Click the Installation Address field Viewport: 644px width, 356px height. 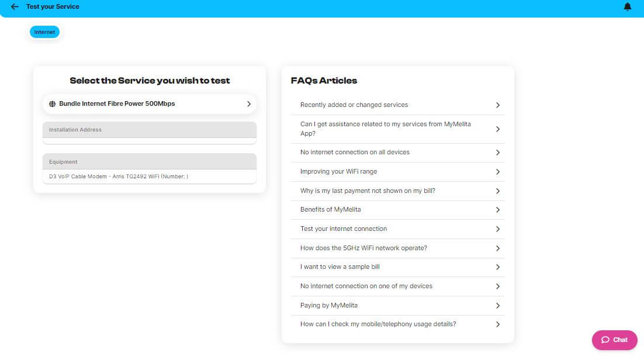149,140
